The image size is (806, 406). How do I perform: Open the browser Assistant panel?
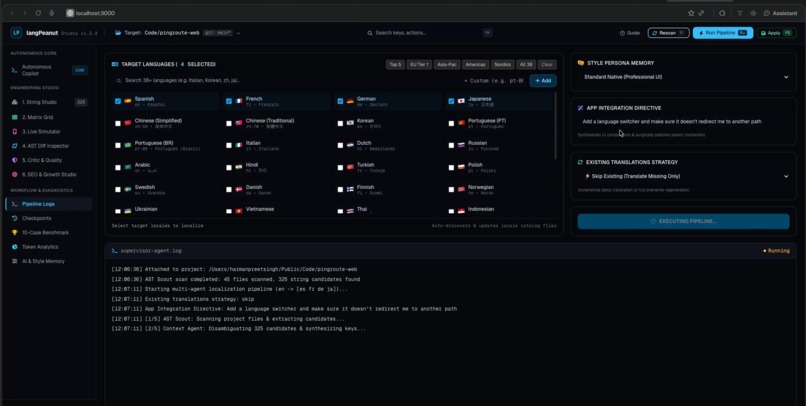[x=780, y=13]
